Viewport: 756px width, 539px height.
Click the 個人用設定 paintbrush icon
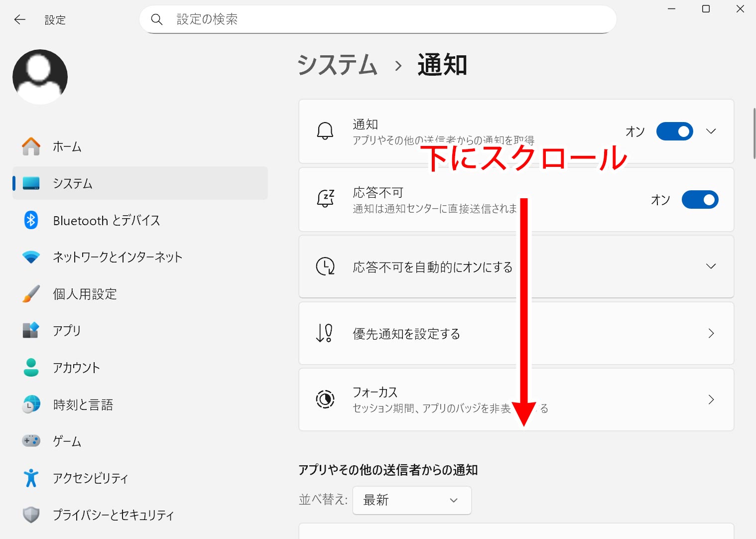click(x=31, y=294)
